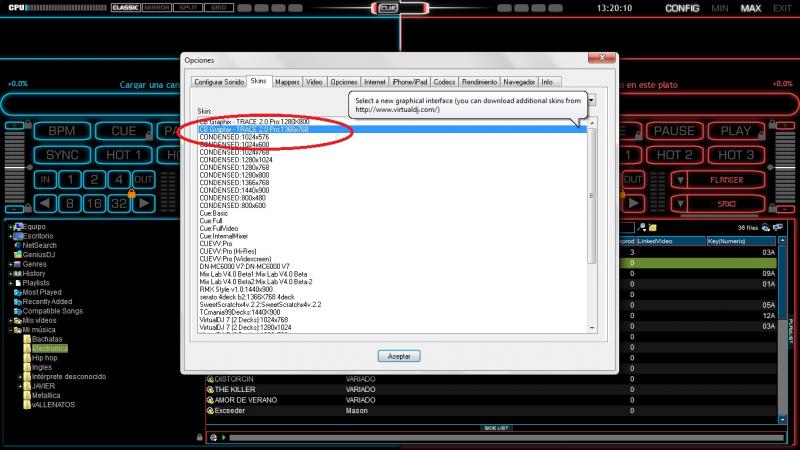800x450 pixels.
Task: Expand the Genres tree node
Action: point(11,265)
